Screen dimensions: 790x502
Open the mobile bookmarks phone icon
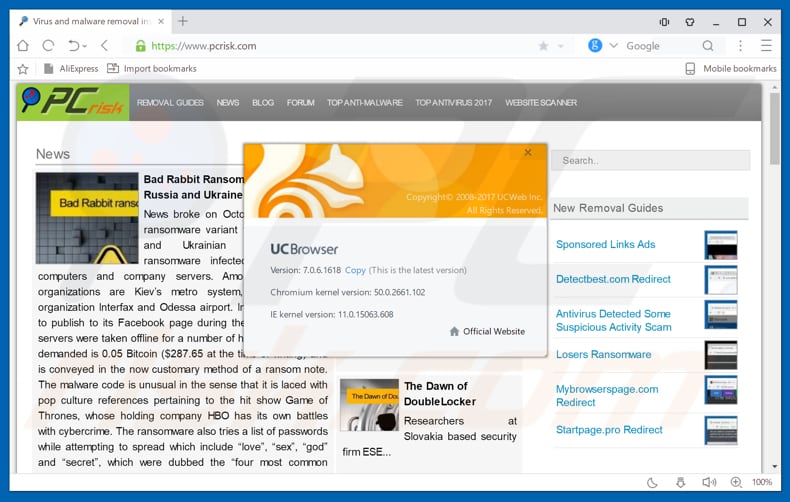[x=690, y=69]
